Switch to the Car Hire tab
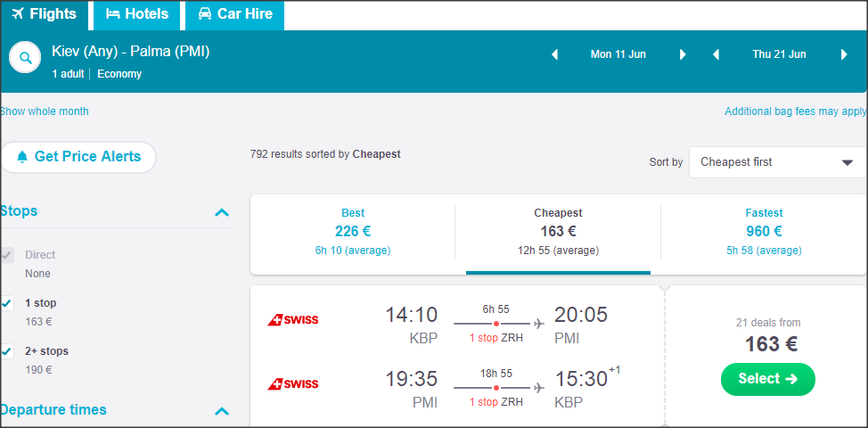Image resolution: width=868 pixels, height=428 pixels. click(x=234, y=14)
